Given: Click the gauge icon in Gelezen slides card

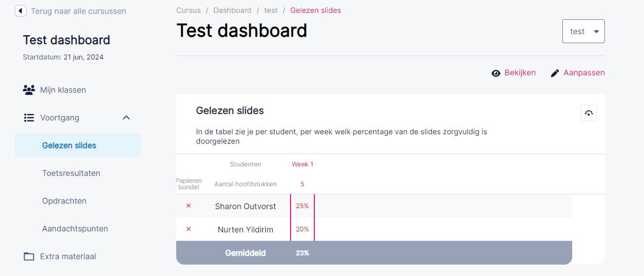Looking at the screenshot, I should [x=589, y=113].
